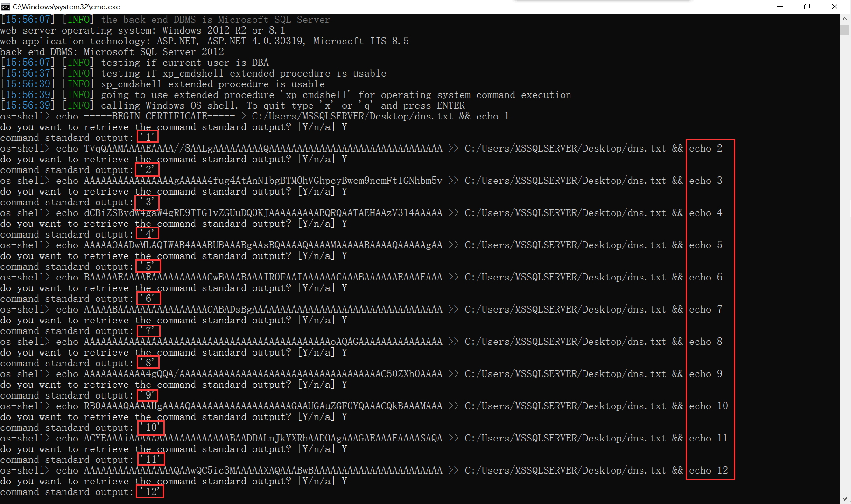Click the scrollbar down arrow
Viewport: 851px width, 504px height.
(844, 499)
